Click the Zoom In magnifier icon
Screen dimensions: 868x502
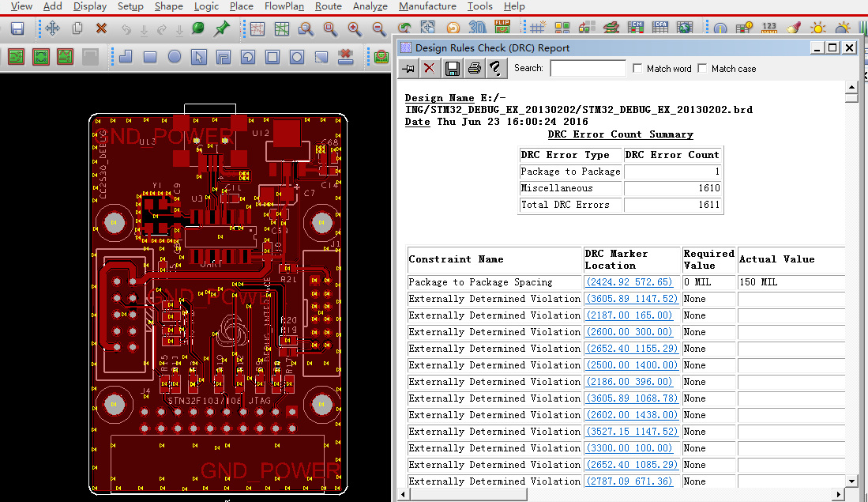pyautogui.click(x=355, y=28)
